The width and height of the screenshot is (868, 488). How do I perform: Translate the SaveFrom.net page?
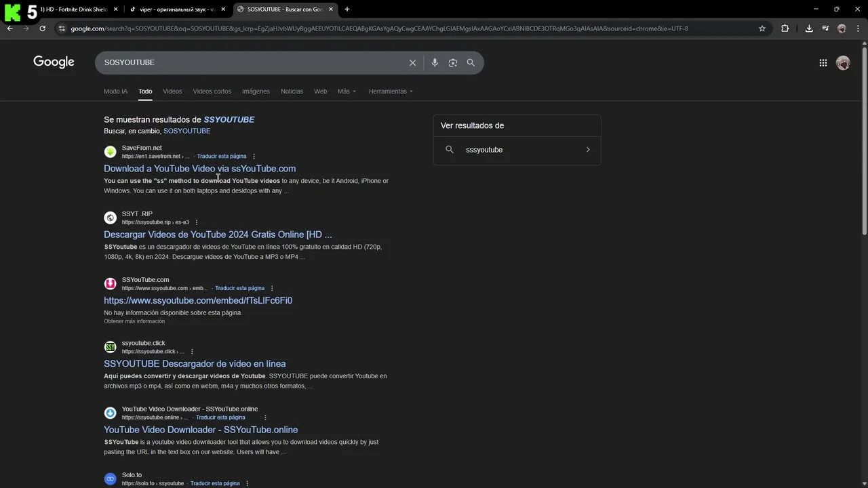(x=222, y=157)
